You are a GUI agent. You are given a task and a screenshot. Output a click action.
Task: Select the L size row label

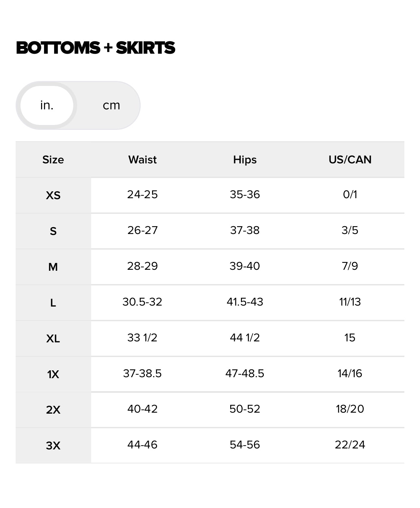point(53,303)
